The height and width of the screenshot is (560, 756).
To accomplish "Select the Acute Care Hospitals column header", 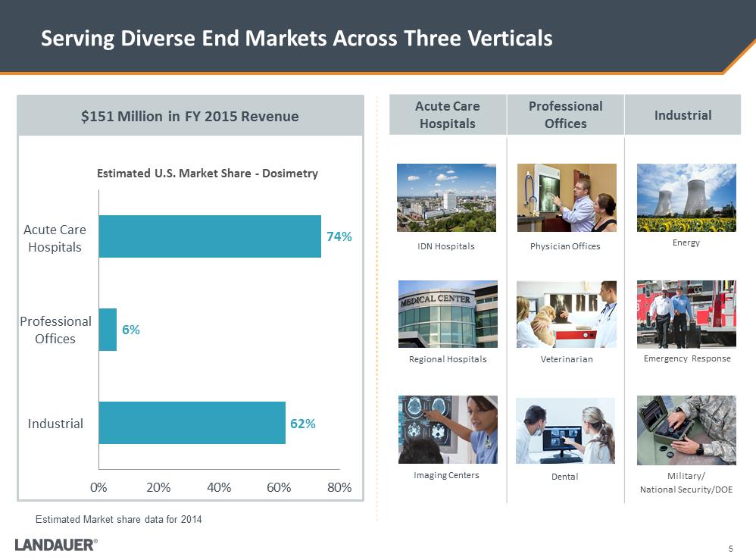I will (x=447, y=114).
